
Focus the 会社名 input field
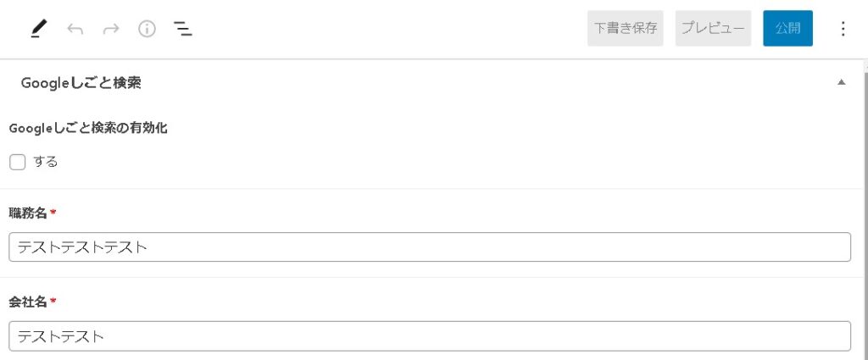click(x=429, y=336)
